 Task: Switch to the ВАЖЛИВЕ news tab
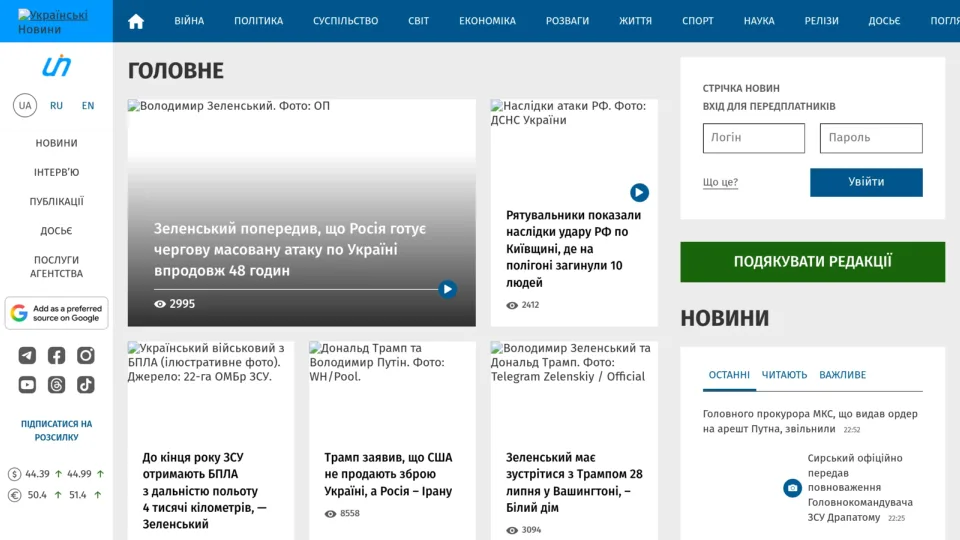pos(842,375)
